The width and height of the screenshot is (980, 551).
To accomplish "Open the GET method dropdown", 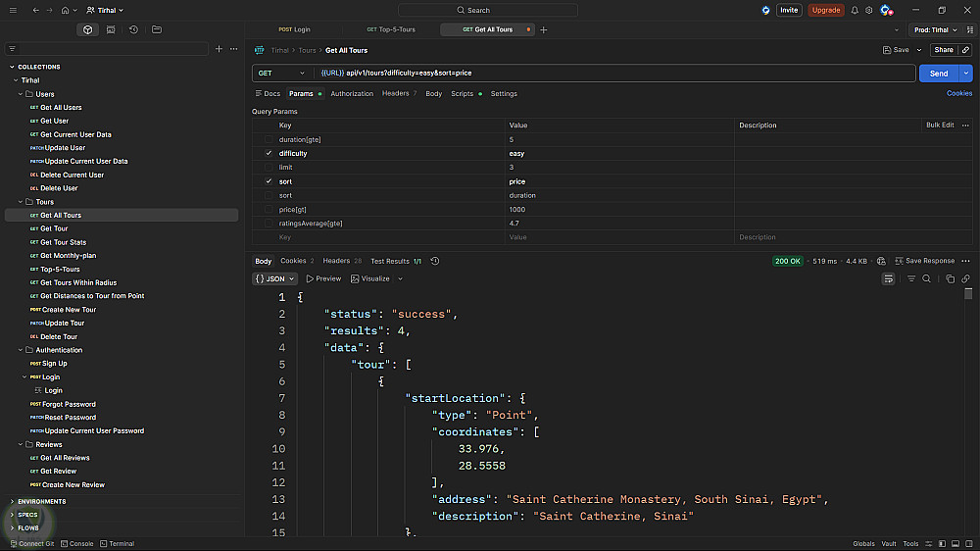I will coord(280,74).
